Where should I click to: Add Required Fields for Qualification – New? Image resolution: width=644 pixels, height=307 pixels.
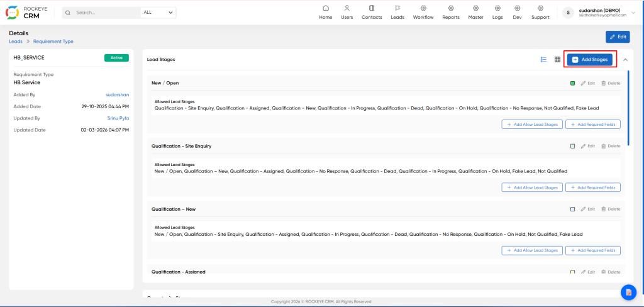coord(592,250)
